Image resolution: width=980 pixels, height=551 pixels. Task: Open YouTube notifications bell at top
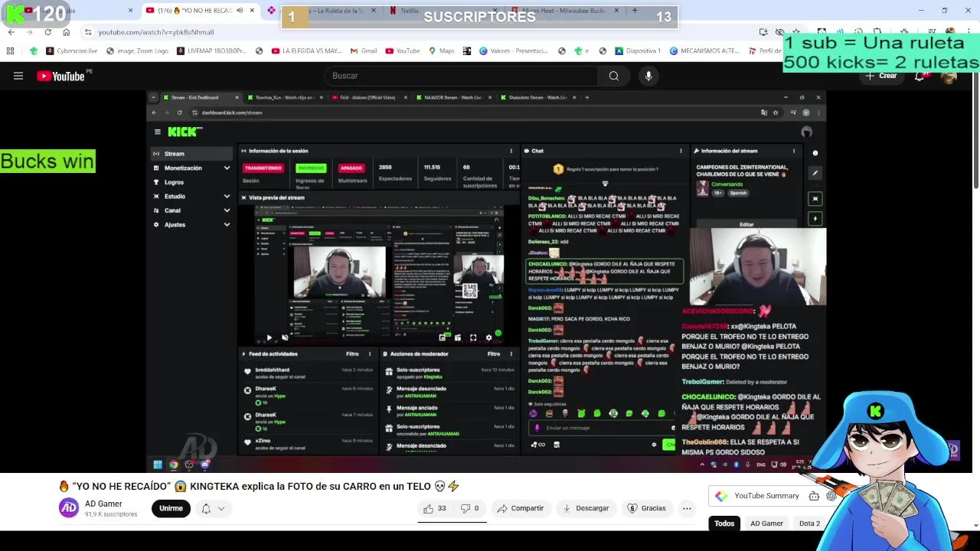tap(920, 76)
